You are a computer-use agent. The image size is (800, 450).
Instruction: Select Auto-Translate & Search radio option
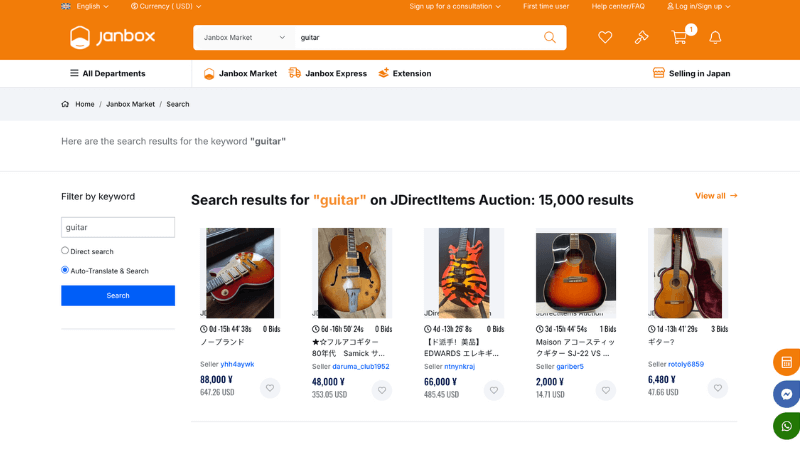coord(65,270)
